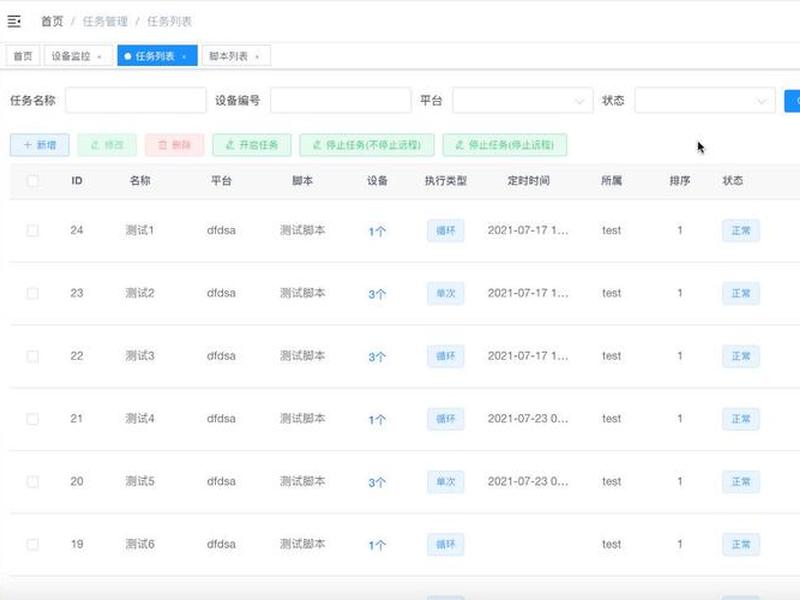Open the 1个 device link for 测试1

click(377, 231)
